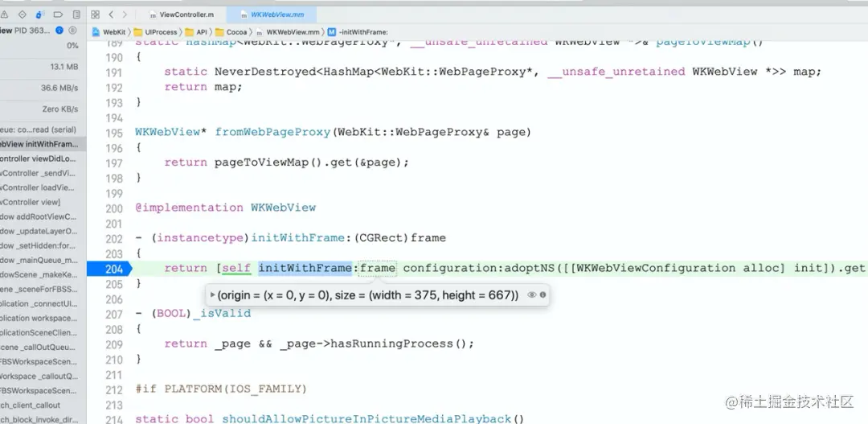
Task: Open the -initWithFrame: method breadcrumb
Action: point(358,32)
